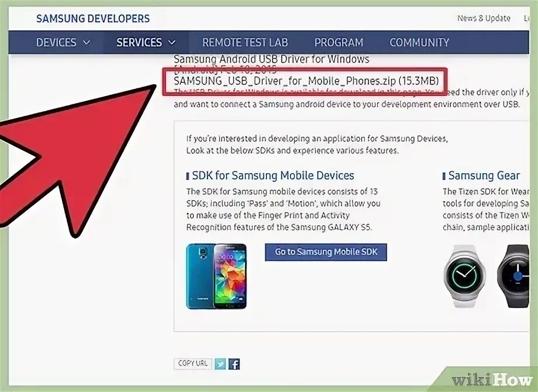
Task: Open the Remote Test Lab menu
Action: 245,43
